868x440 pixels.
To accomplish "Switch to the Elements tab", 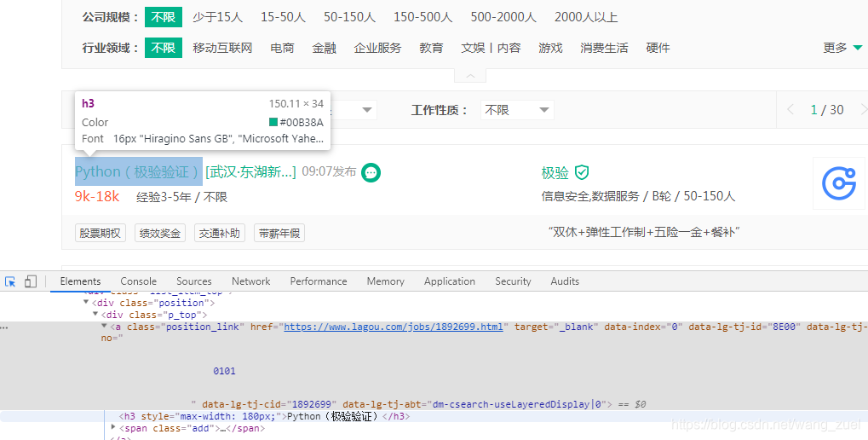I will 80,281.
